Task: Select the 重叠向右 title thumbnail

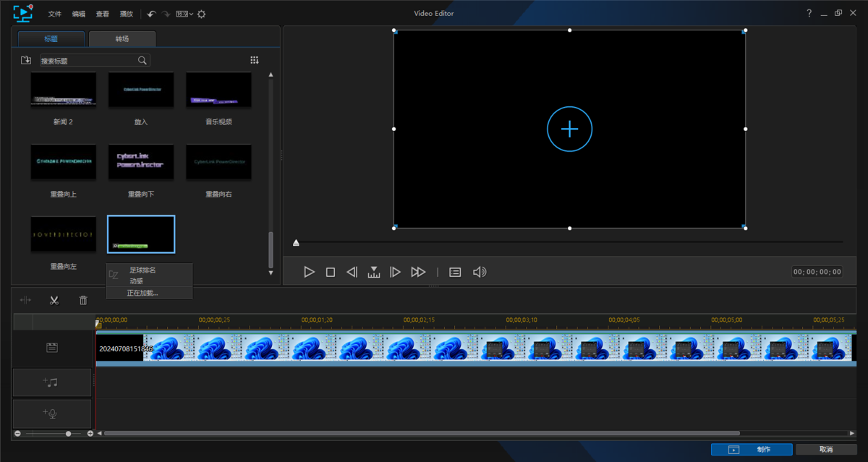Action: click(218, 163)
